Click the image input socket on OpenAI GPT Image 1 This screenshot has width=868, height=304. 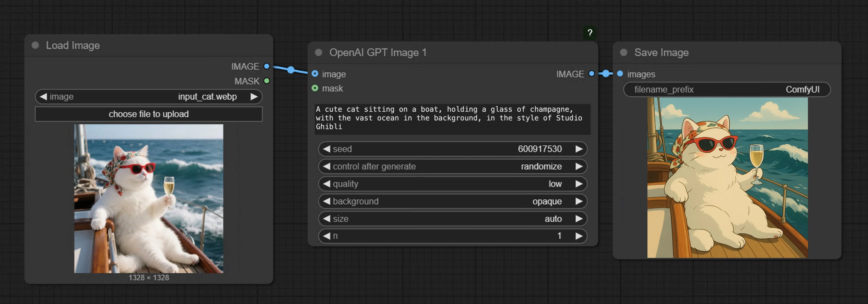click(315, 74)
